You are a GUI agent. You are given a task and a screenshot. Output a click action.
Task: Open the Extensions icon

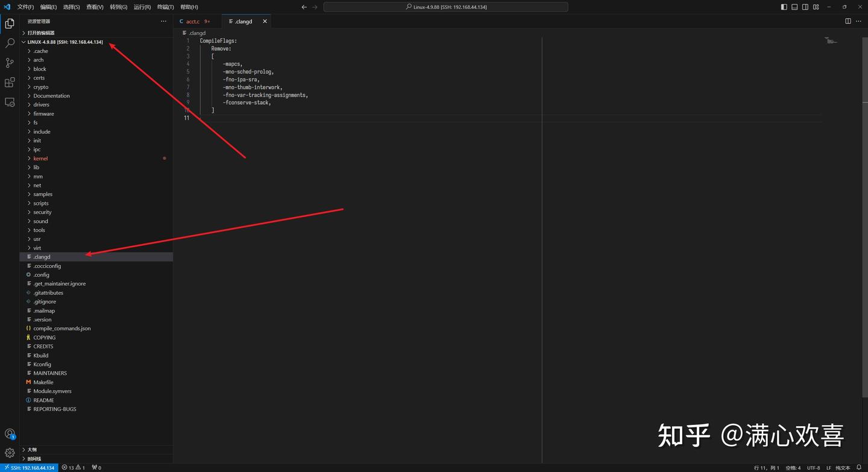click(x=10, y=83)
